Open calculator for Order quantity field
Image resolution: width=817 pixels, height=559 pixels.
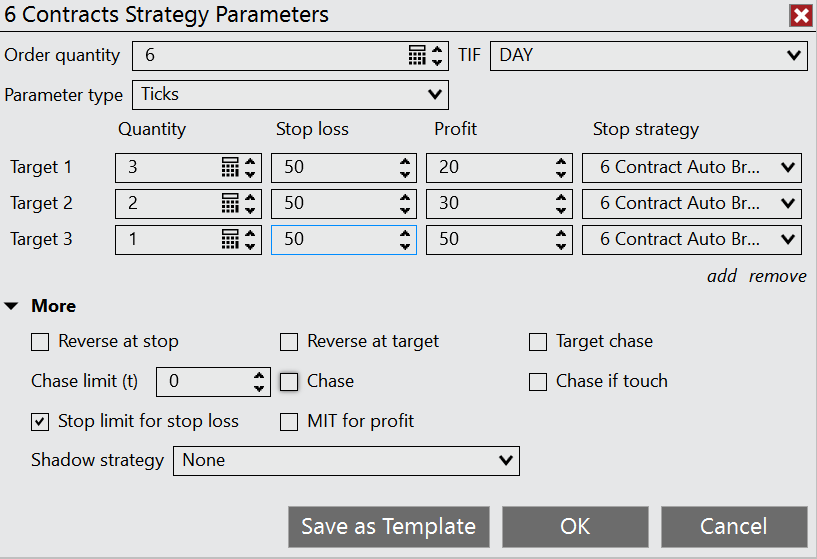(x=417, y=56)
